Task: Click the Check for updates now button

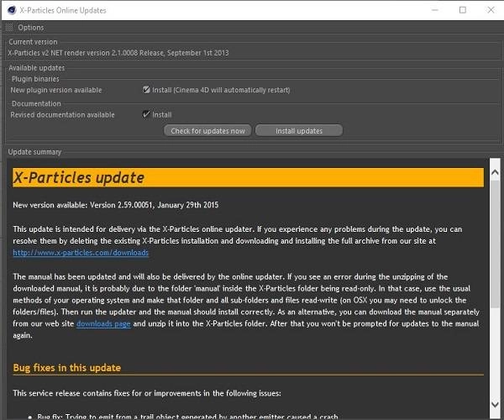Action: point(207,131)
